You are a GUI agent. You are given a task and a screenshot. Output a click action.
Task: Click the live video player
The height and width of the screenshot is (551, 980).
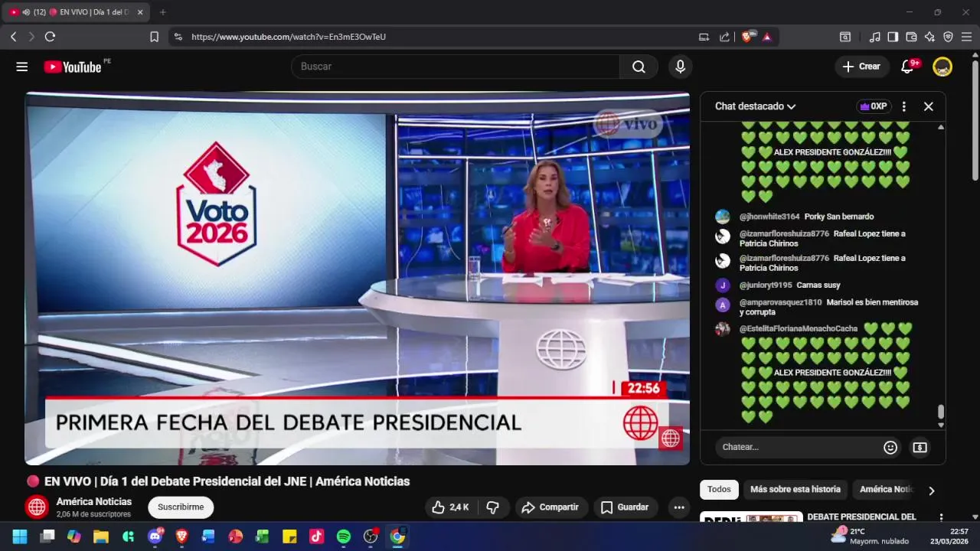[358, 279]
